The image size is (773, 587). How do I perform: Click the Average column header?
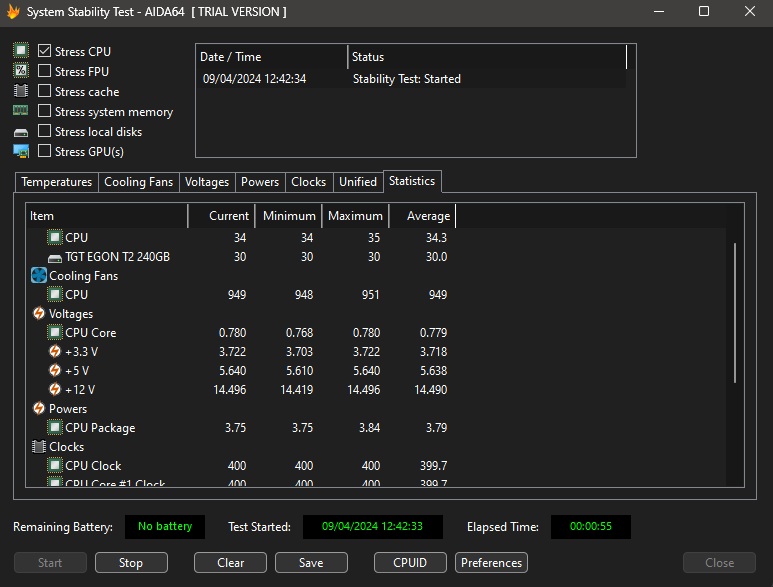(x=422, y=216)
